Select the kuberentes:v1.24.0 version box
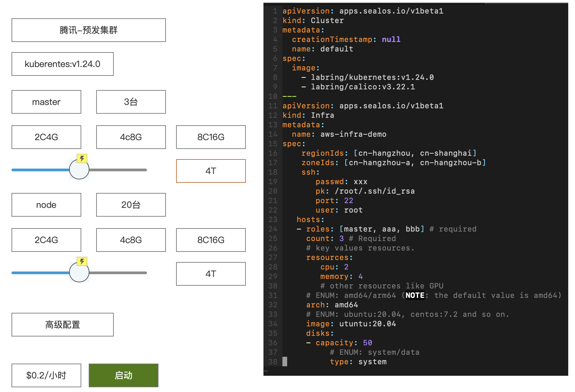 point(63,64)
